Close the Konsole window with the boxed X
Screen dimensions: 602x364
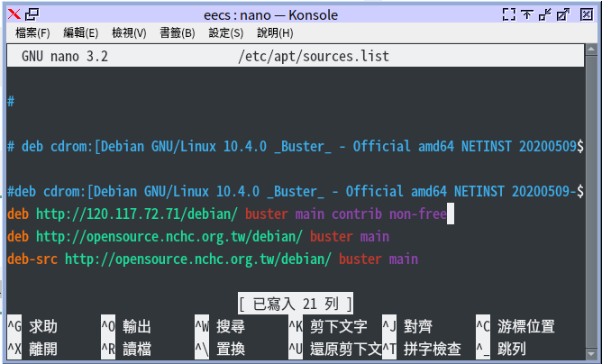pyautogui.click(x=586, y=14)
